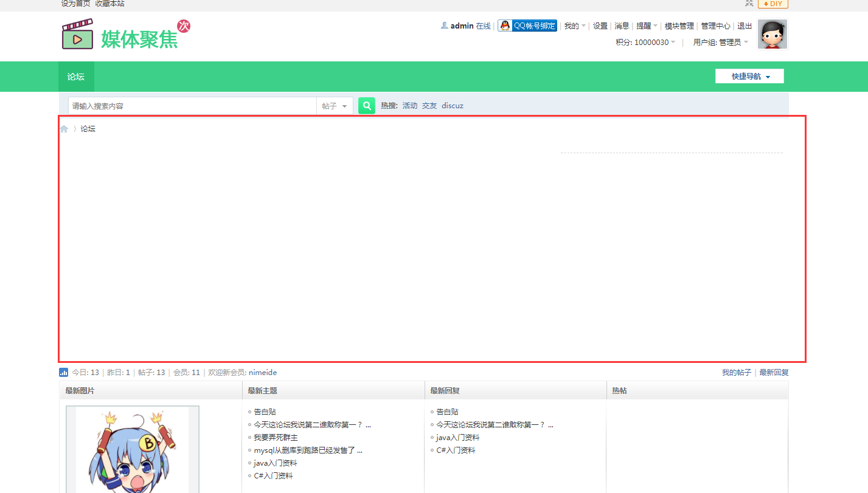Viewport: 868px width, 493px height.
Task: Open C#入门资料 in 最新回复 list
Action: [456, 450]
